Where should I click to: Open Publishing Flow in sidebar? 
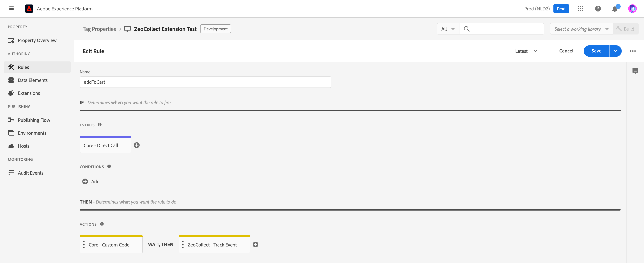point(34,120)
